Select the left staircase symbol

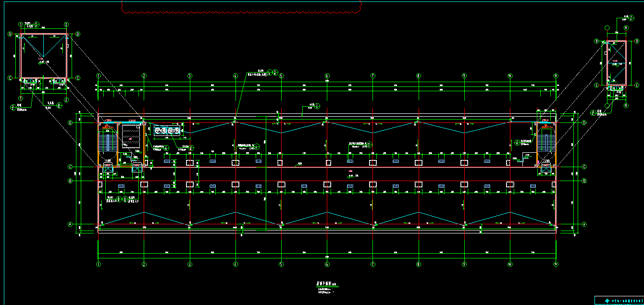(106, 143)
